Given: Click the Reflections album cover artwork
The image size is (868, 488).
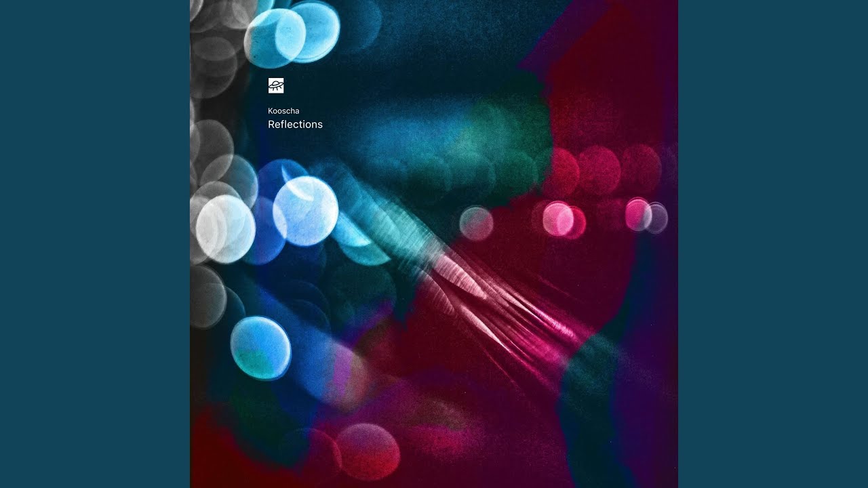Looking at the screenshot, I should click(434, 244).
